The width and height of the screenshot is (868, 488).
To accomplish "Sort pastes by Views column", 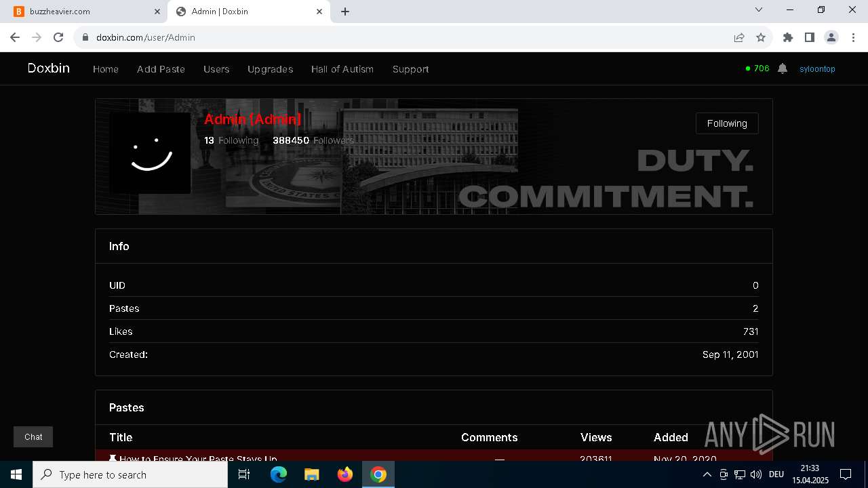I will tap(596, 437).
